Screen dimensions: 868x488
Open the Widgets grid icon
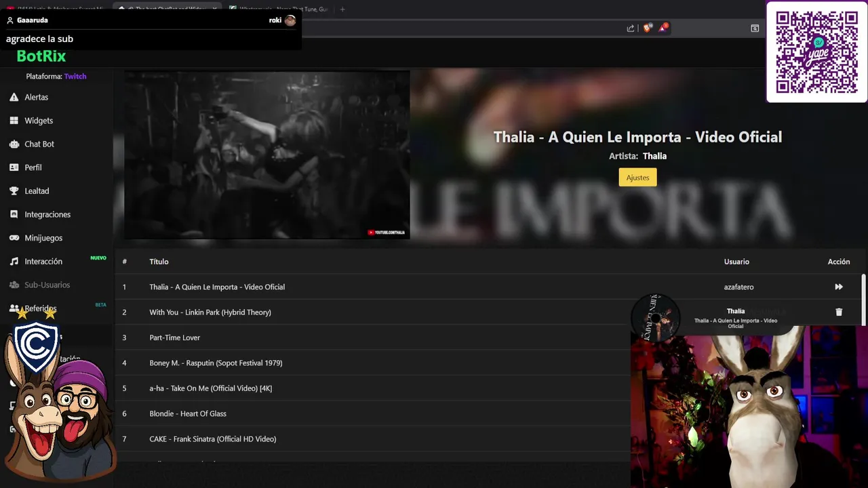click(14, 121)
